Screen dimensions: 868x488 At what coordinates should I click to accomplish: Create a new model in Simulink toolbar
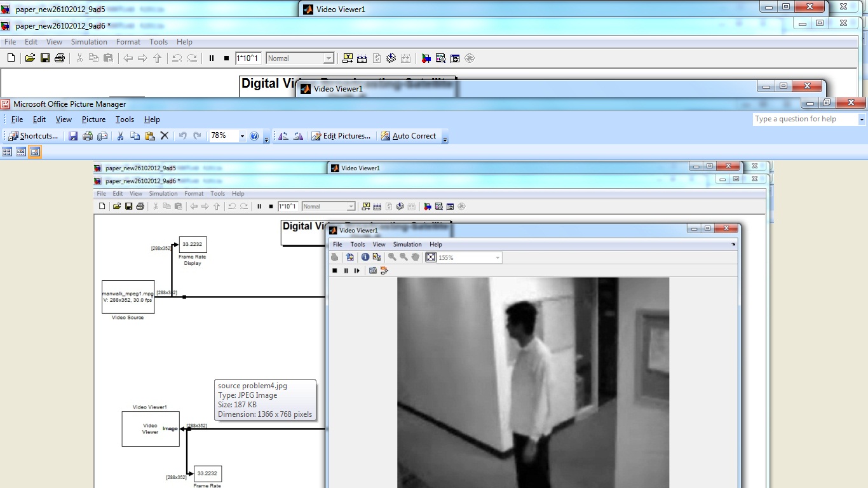coord(11,58)
